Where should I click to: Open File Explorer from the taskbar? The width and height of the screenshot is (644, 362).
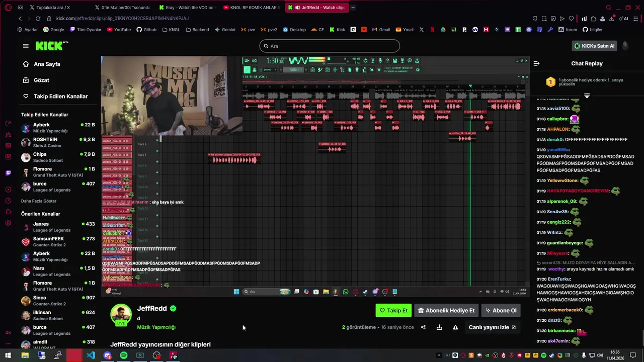tap(25, 355)
